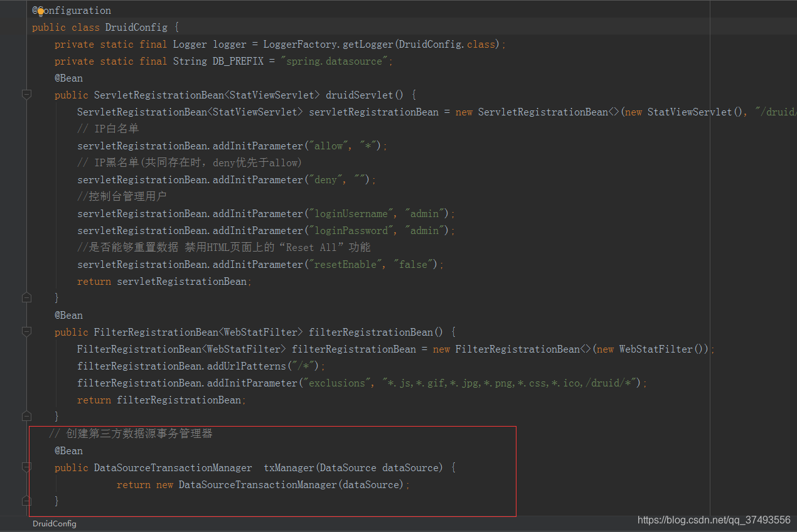The image size is (797, 532).
Task: Click the "exclusions" string parameter
Action: [336, 383]
